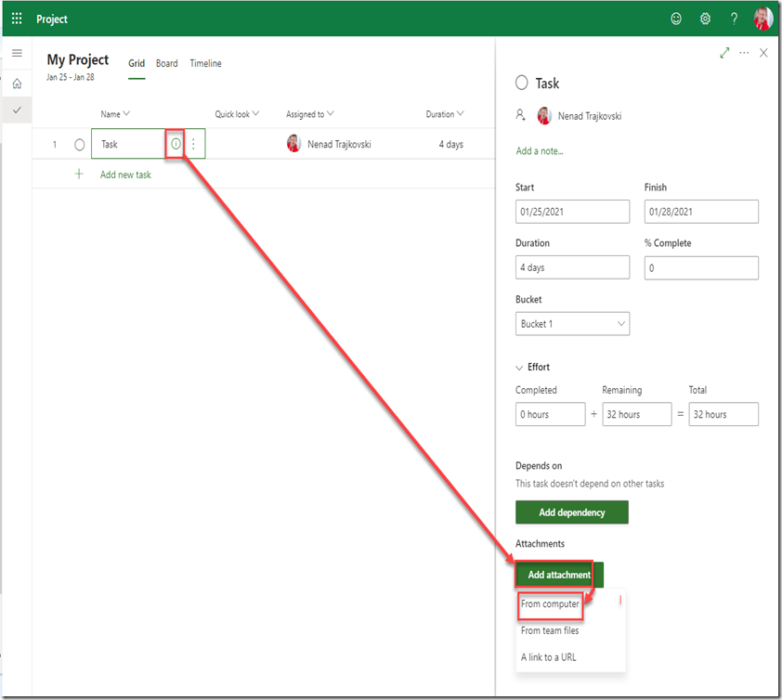782x700 pixels.
Task: Open the settings gear icon
Action: (705, 19)
